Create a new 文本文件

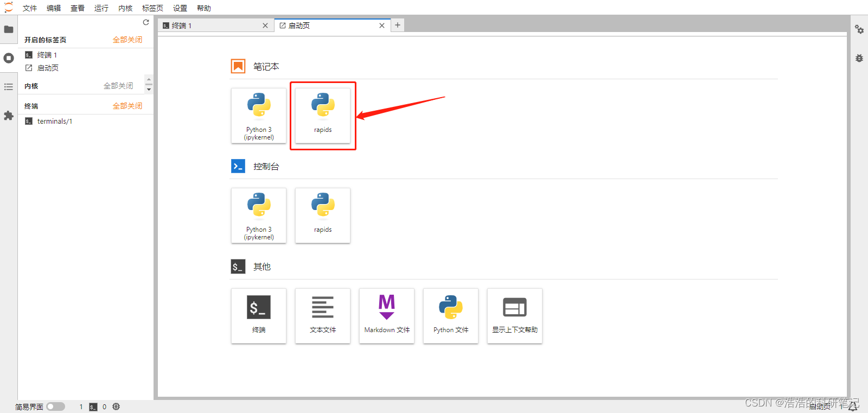pos(323,316)
